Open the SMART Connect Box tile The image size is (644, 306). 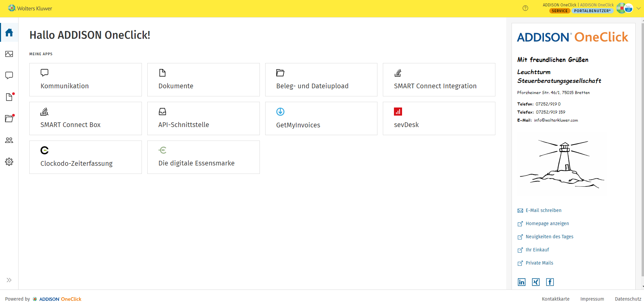pos(86,118)
